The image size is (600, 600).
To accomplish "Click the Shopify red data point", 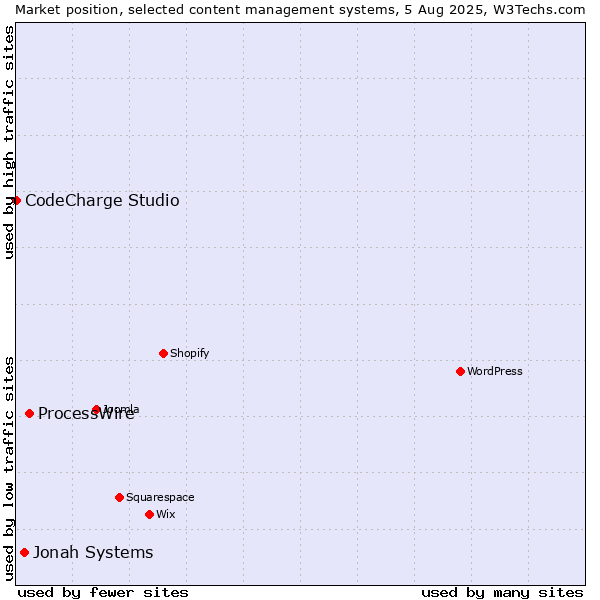I will [x=163, y=353].
